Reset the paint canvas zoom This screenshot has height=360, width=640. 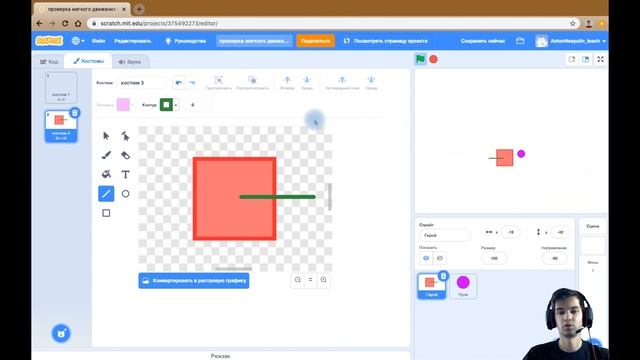click(310, 280)
